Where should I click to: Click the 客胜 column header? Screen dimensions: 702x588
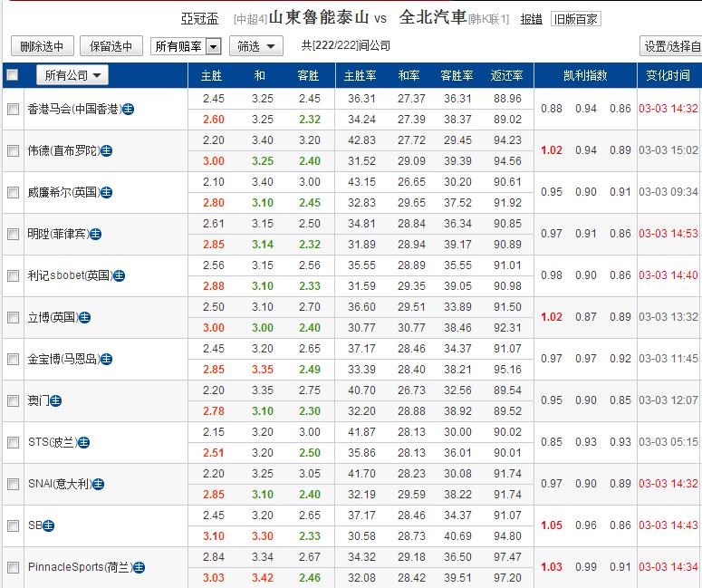(x=308, y=76)
